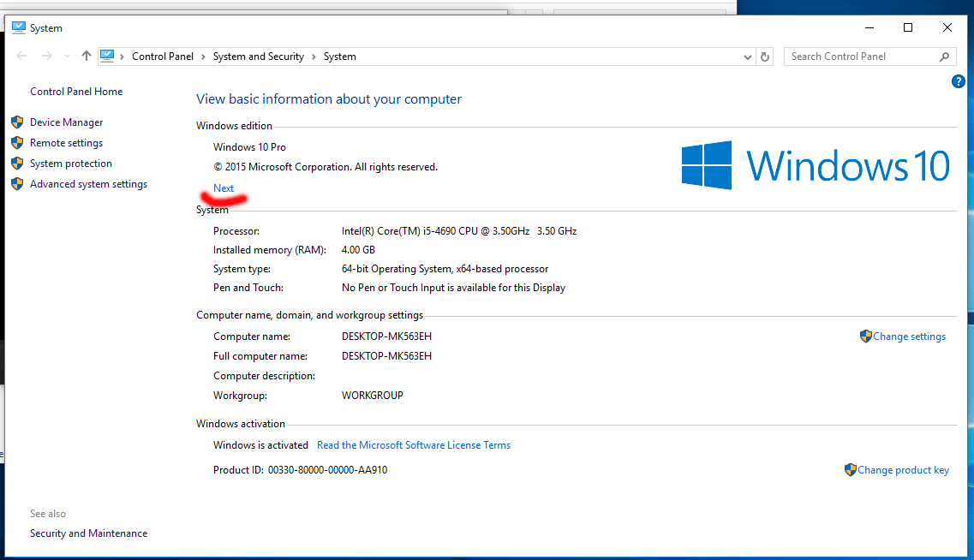Click the computer icon in address bar
Viewport: 974px width, 560px height.
(107, 56)
